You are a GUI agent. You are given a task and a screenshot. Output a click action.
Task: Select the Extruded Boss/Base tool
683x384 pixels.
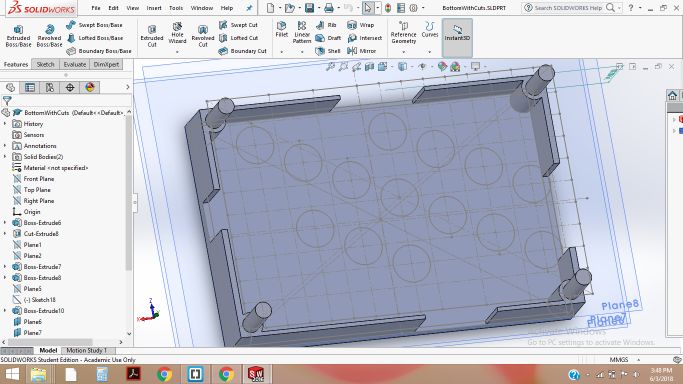pyautogui.click(x=18, y=36)
